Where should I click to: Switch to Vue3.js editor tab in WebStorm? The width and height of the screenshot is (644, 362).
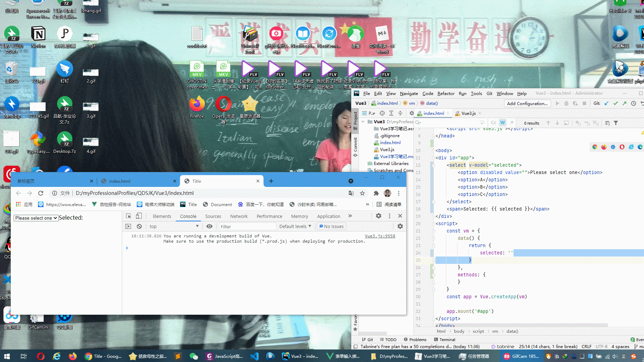coord(469,113)
